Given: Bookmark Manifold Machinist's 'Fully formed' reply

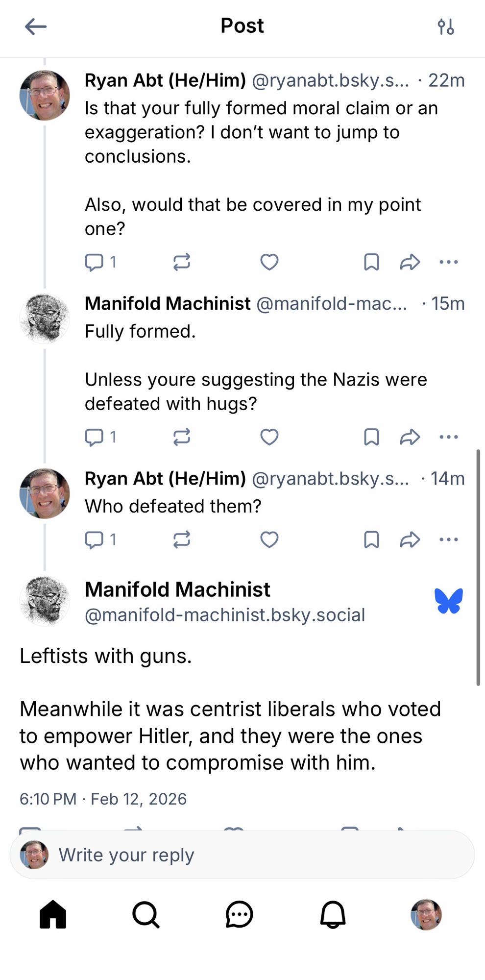Looking at the screenshot, I should pos(371,437).
